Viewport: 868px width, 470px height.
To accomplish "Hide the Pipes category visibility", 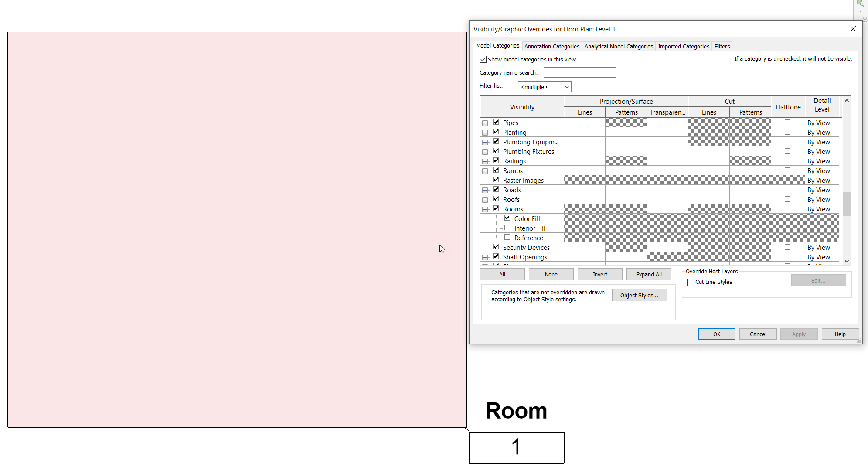I will [x=496, y=122].
